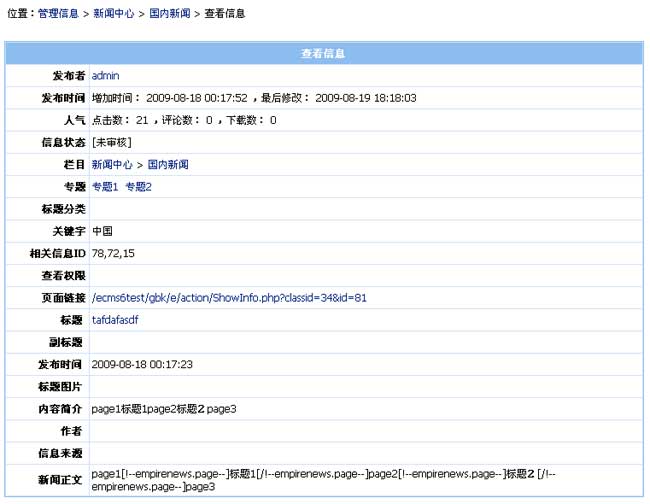Click the 内容简介 summary text
Image resolution: width=650 pixels, height=504 pixels.
163,409
